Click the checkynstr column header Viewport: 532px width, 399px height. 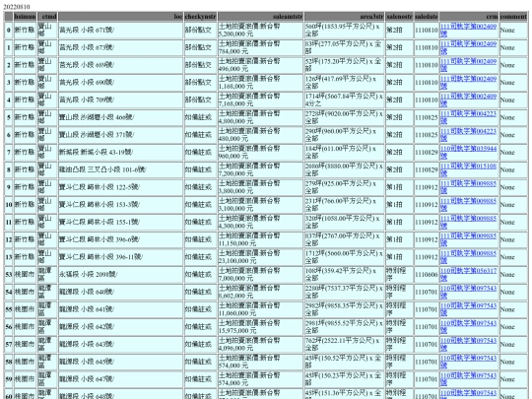click(200, 17)
